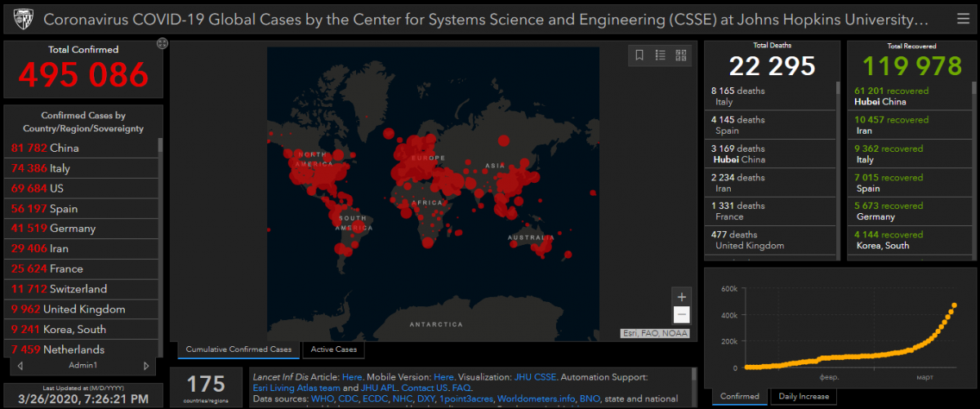Viewport: 980px width, 409px height.
Task: Show the map legend list
Action: coord(661,56)
